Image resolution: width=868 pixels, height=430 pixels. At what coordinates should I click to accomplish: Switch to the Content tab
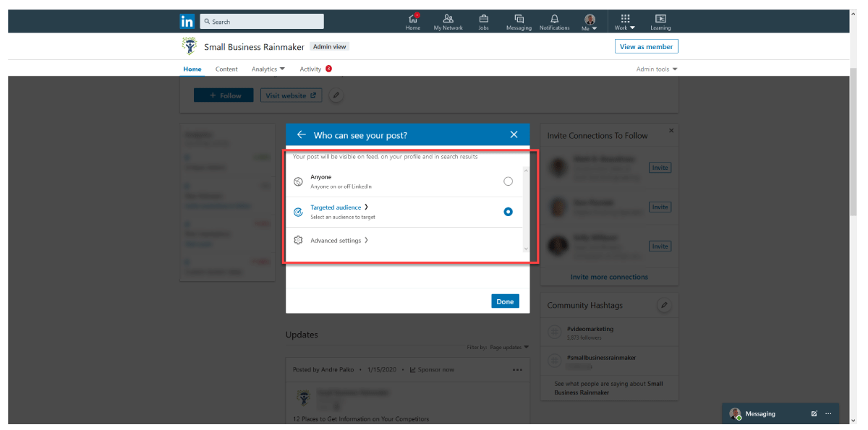(x=226, y=69)
